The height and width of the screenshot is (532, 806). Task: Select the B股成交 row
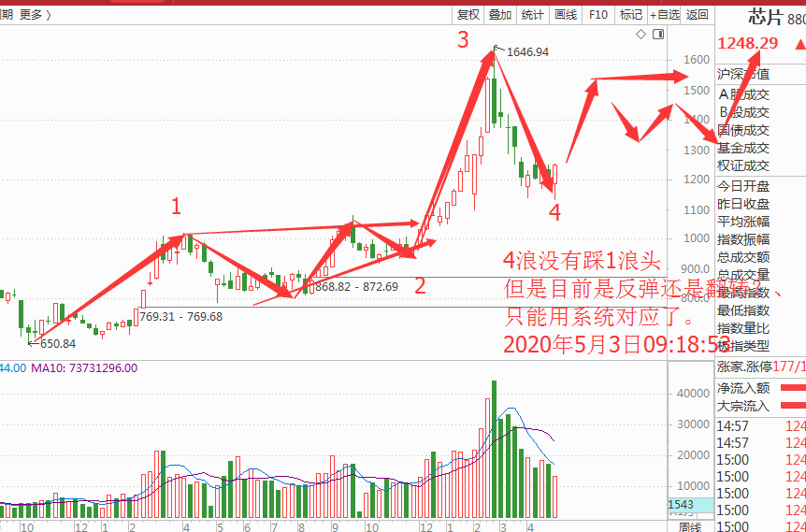tap(743, 112)
